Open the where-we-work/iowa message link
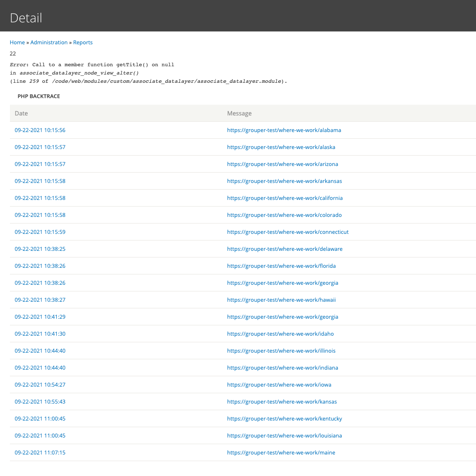The height and width of the screenshot is (476, 476). [x=279, y=385]
